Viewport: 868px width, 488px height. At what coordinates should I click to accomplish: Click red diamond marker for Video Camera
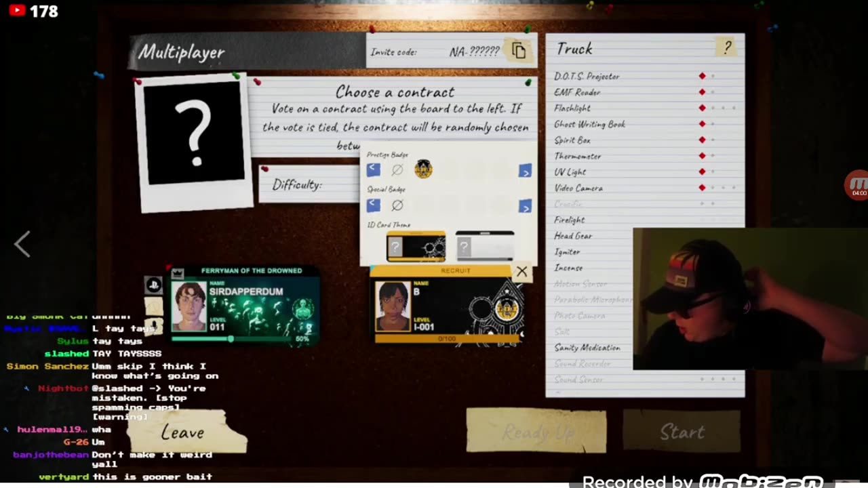[x=703, y=188]
